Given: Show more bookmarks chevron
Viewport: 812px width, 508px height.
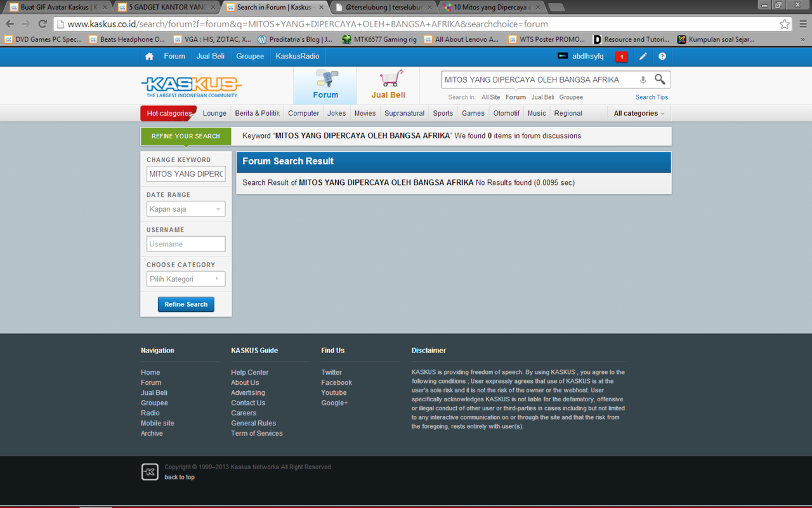Looking at the screenshot, I should (x=803, y=39).
